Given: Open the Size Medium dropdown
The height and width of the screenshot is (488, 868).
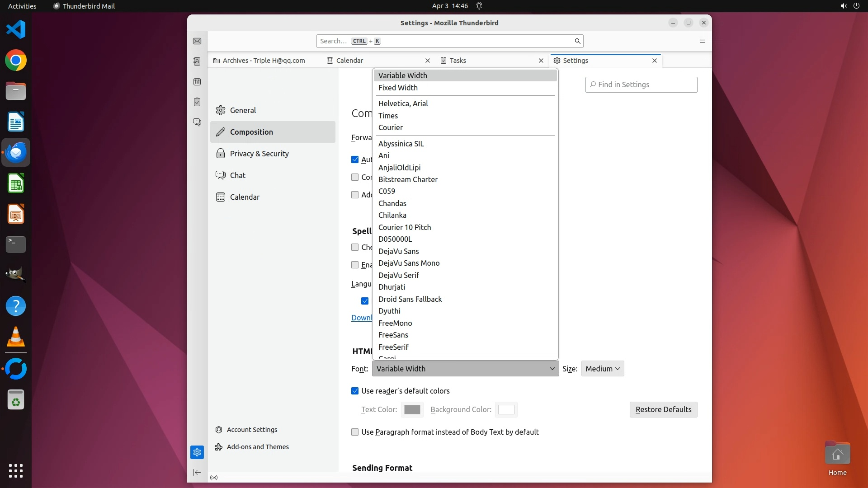Looking at the screenshot, I should (602, 369).
